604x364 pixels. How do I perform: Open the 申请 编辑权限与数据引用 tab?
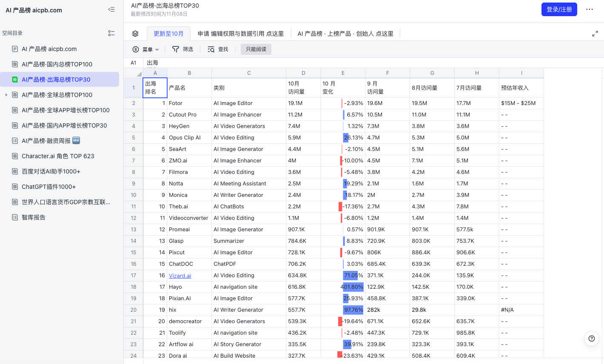coord(241,34)
